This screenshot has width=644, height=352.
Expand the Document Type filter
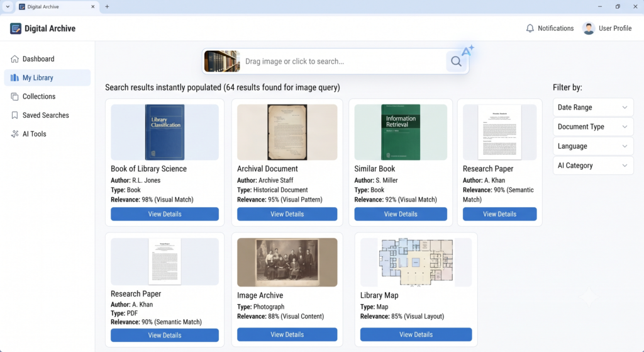click(592, 127)
